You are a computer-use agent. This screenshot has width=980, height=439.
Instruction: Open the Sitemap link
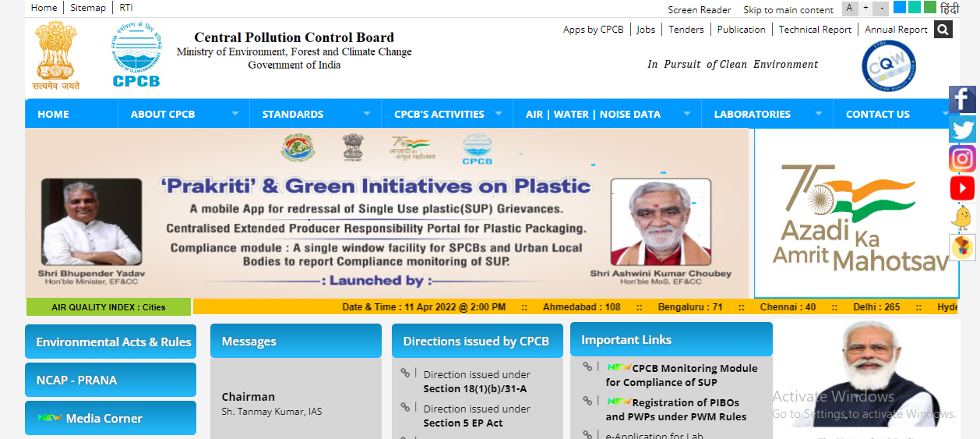point(88,8)
